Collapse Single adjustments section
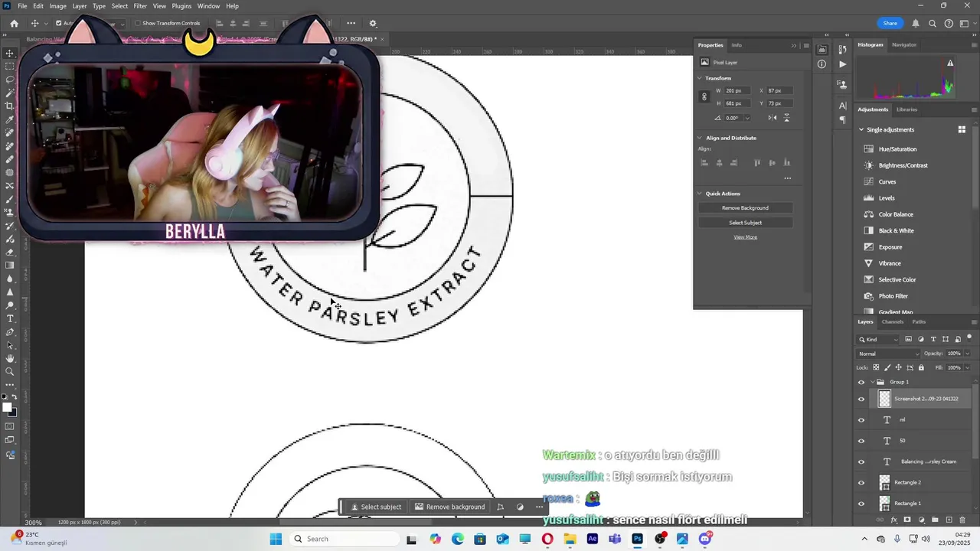 coord(861,130)
